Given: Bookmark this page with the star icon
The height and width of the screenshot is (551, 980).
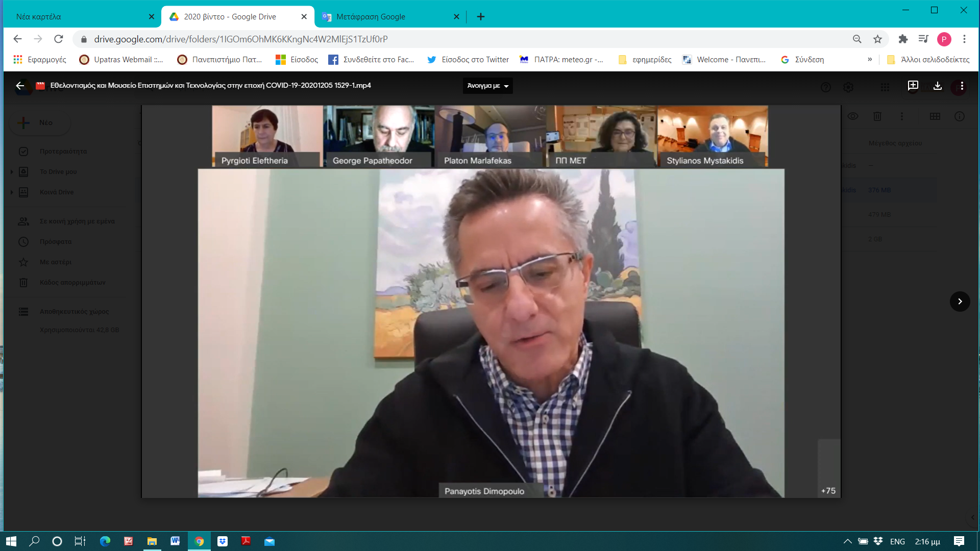Looking at the screenshot, I should point(877,39).
